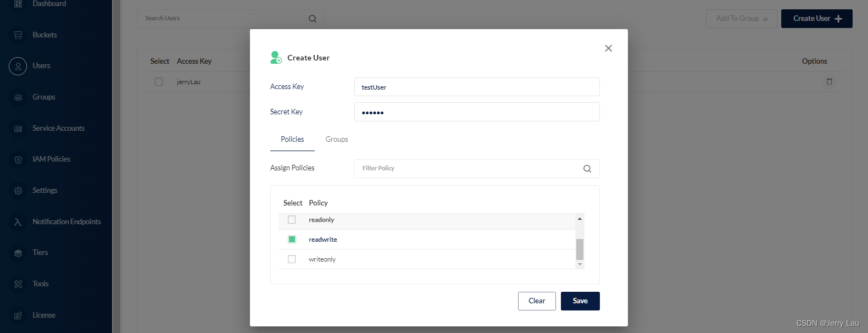Open the IAM Policies shield icon

18,159
